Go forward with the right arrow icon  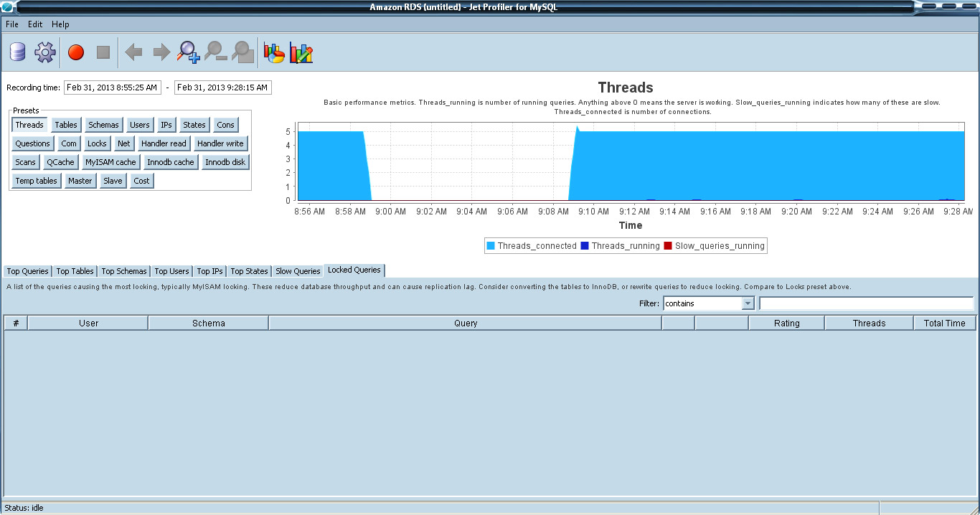tap(161, 52)
